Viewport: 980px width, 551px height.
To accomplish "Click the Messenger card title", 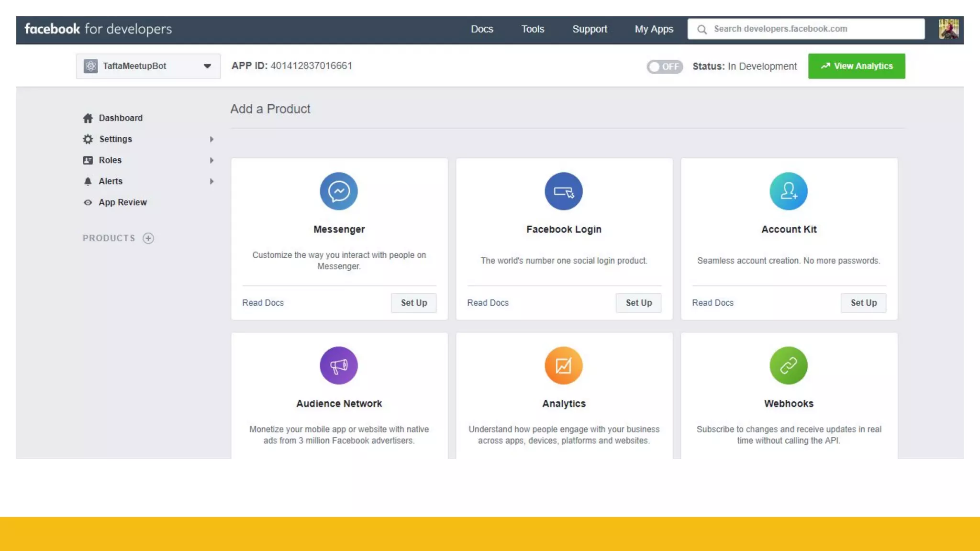I will (x=339, y=230).
